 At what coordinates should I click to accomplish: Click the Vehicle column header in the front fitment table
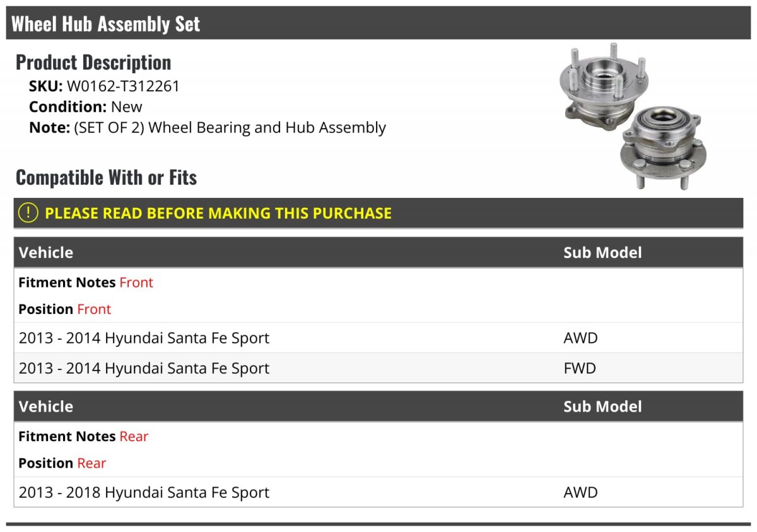(x=46, y=253)
